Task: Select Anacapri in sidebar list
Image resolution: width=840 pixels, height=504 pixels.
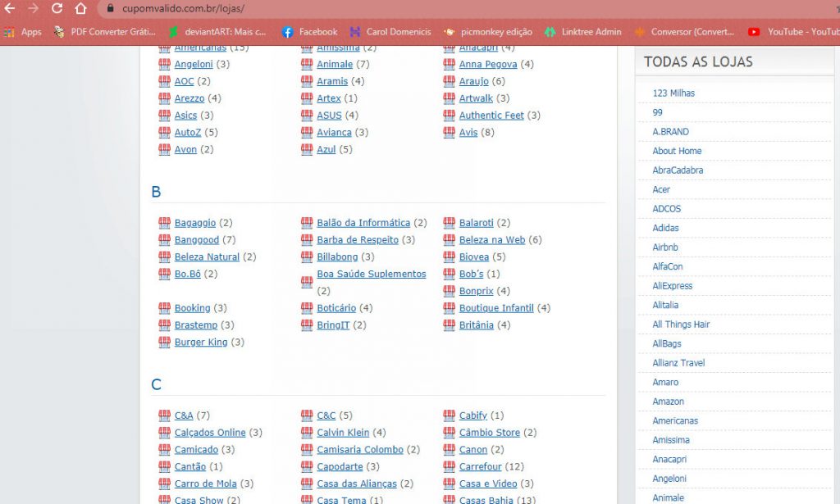Action: 669,459
